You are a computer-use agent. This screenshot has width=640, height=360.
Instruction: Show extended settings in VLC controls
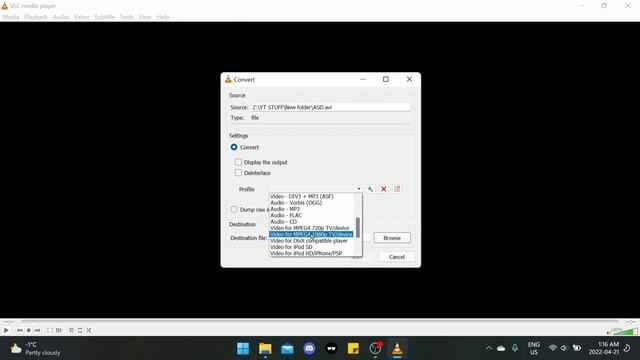[59, 330]
